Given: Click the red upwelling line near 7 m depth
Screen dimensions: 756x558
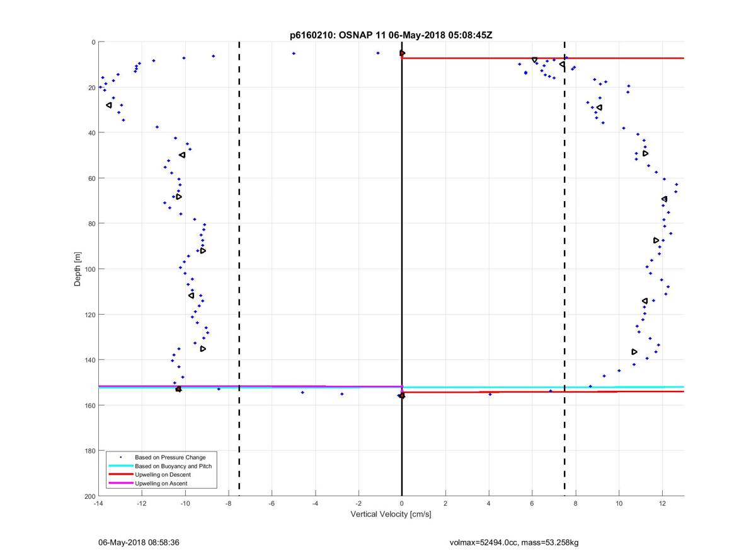Looking at the screenshot, I should coord(542,58).
